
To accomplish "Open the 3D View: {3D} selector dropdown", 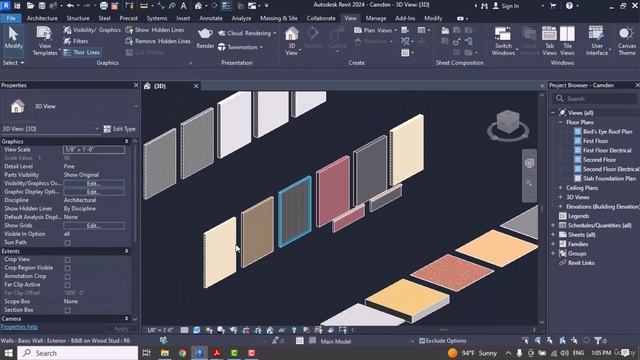I will [51, 129].
